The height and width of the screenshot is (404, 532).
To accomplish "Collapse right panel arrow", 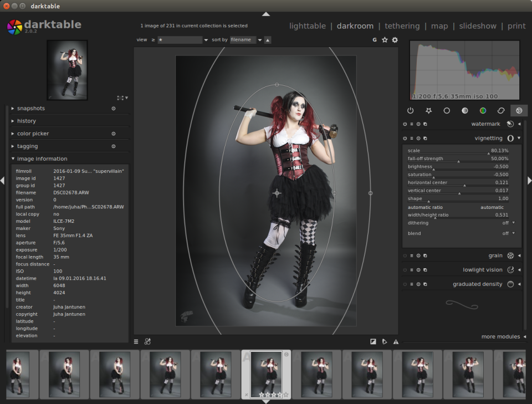I will click(x=530, y=181).
